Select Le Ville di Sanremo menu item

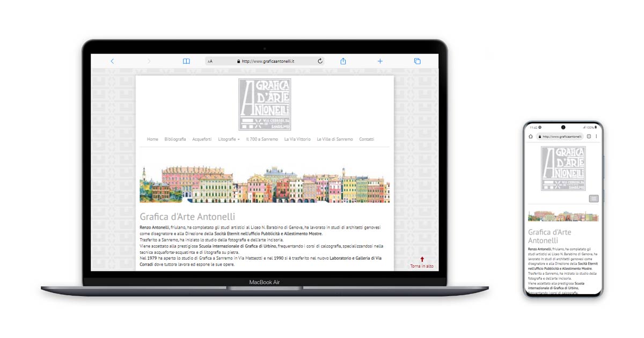tap(335, 139)
